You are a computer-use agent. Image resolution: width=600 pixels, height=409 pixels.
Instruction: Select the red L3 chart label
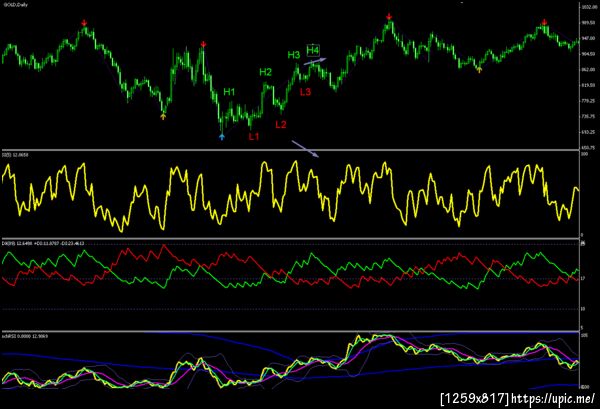(x=305, y=92)
